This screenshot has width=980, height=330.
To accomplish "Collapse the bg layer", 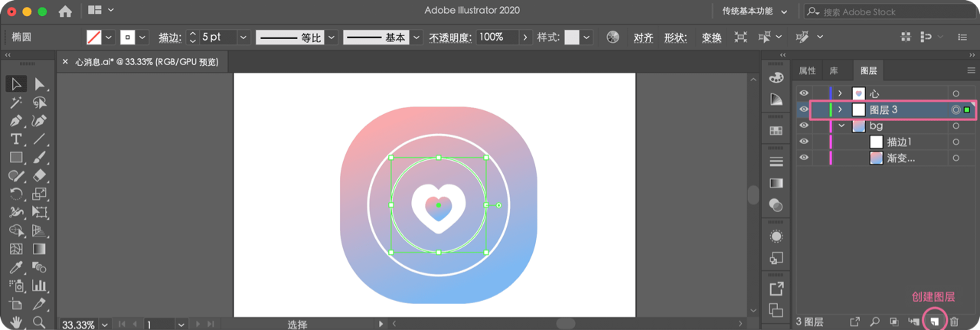I will click(841, 126).
